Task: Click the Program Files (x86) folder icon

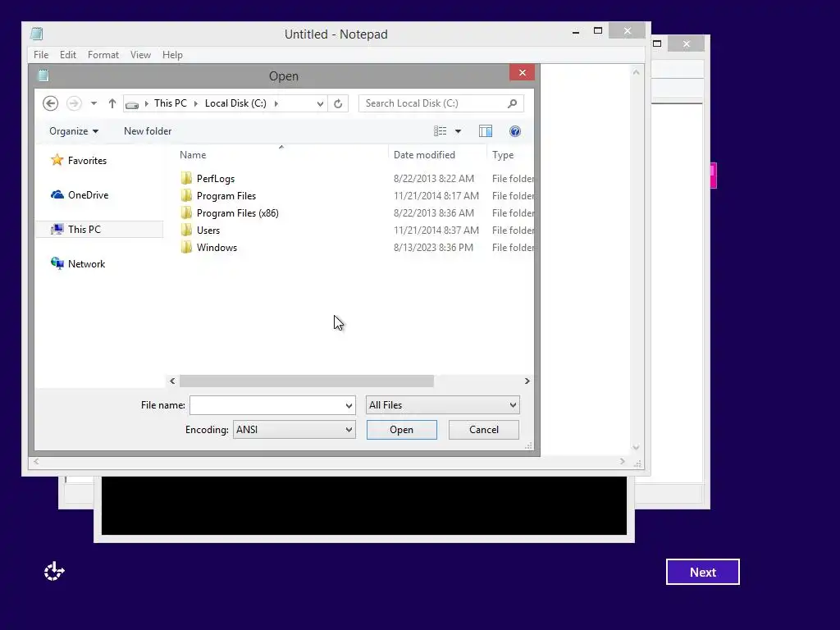Action: (x=186, y=212)
